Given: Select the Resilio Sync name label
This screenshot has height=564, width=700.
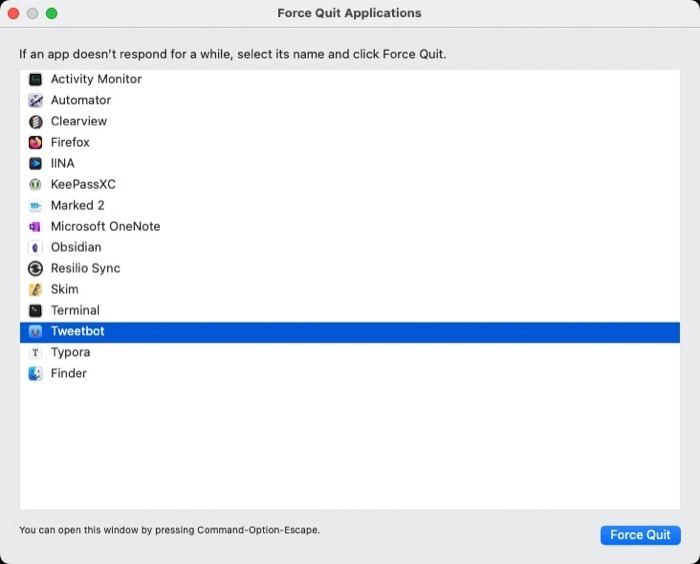Looking at the screenshot, I should tap(85, 268).
